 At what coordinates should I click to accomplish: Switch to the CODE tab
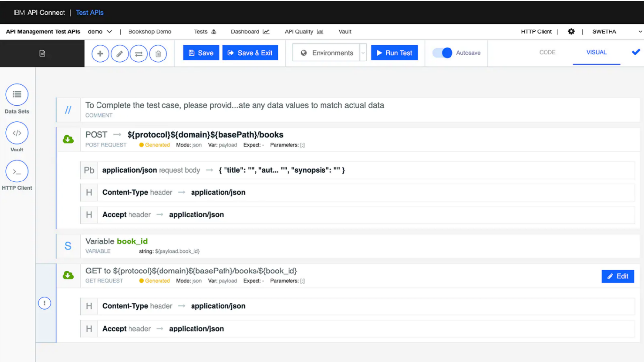(x=547, y=52)
